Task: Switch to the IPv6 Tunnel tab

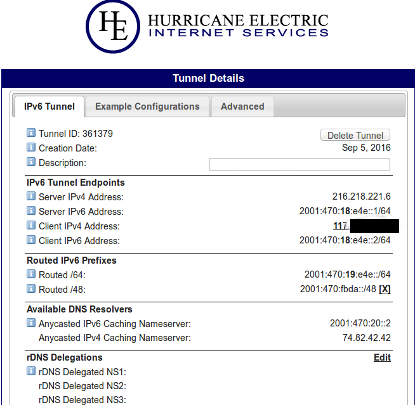Action: (x=49, y=107)
